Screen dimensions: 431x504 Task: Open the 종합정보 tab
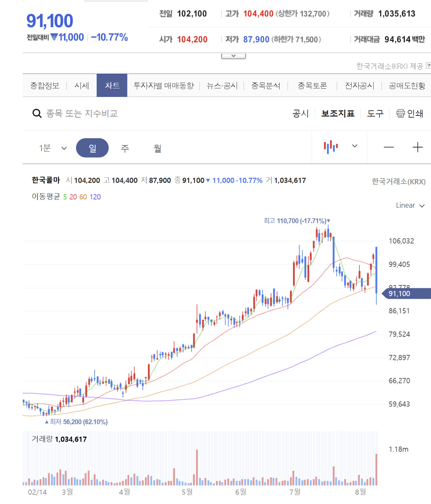[45, 86]
